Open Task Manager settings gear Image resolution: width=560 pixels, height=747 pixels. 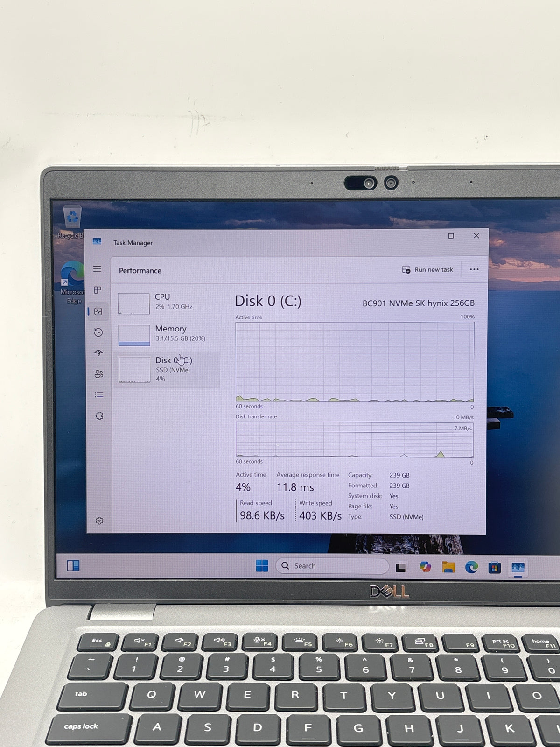pyautogui.click(x=99, y=521)
